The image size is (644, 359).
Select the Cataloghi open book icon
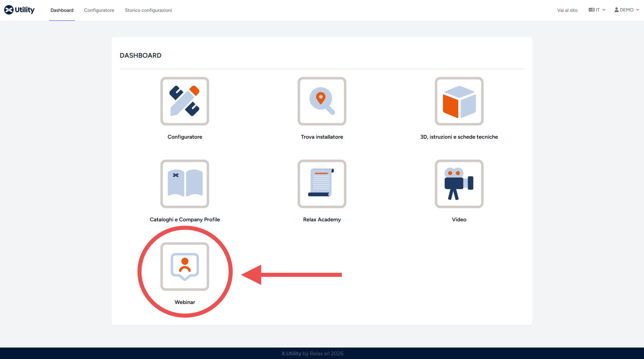pos(185,184)
